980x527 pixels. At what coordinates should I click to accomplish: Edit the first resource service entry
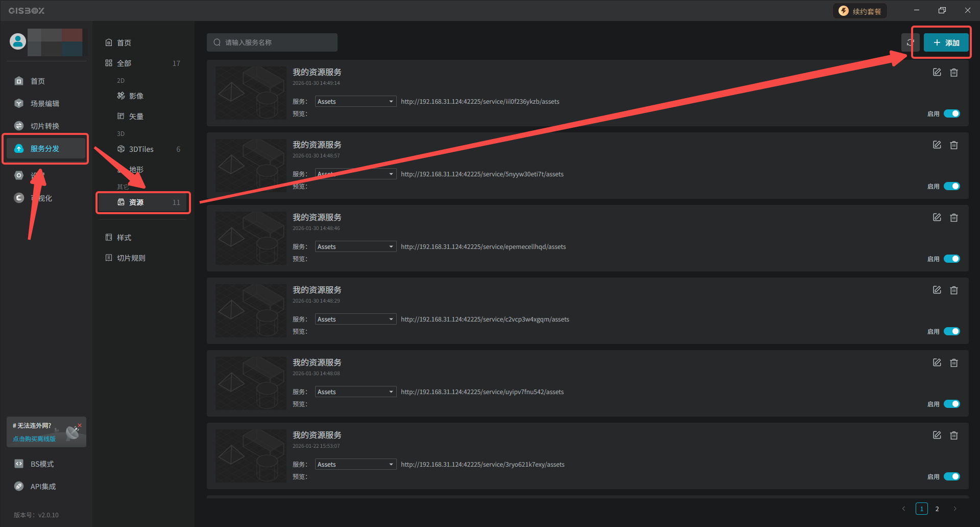937,73
